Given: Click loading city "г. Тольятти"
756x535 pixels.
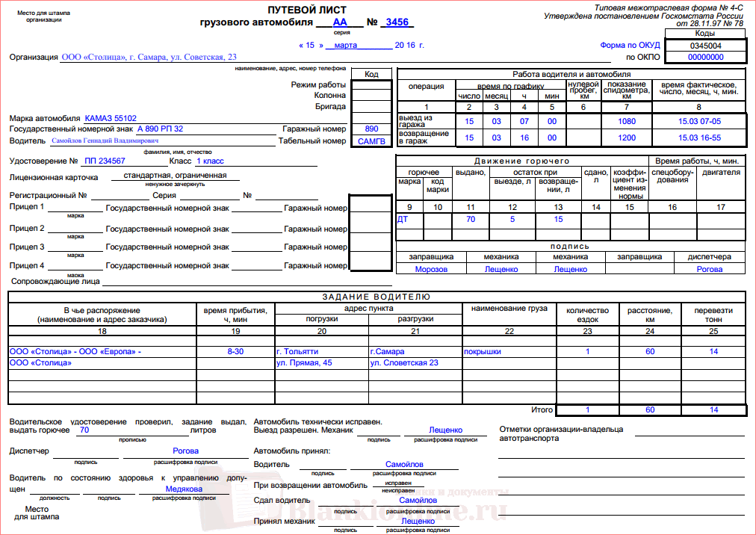Looking at the screenshot, I should (297, 352).
